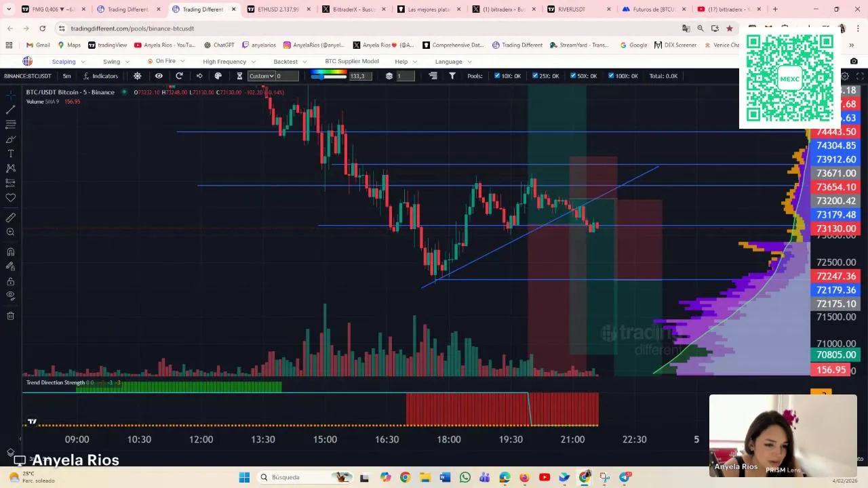The width and height of the screenshot is (868, 488).
Task: Click the right arrow icon in toolbar
Action: coord(199,76)
